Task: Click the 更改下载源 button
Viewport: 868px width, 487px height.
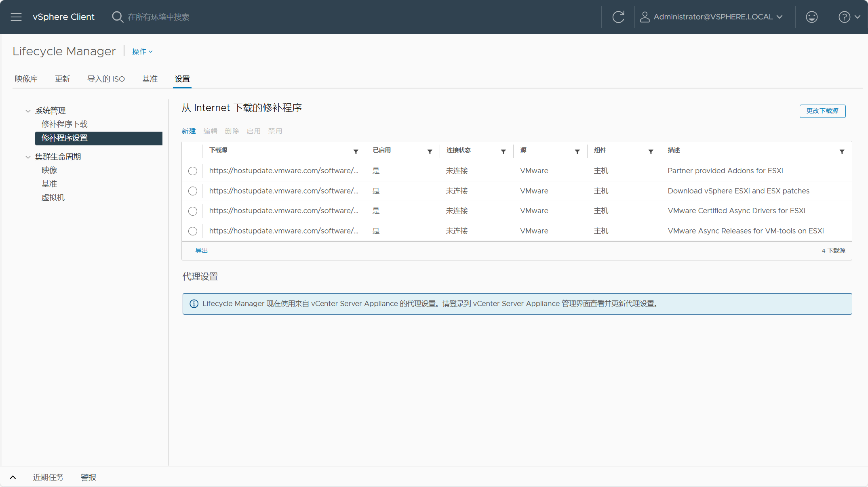Action: pyautogui.click(x=822, y=111)
